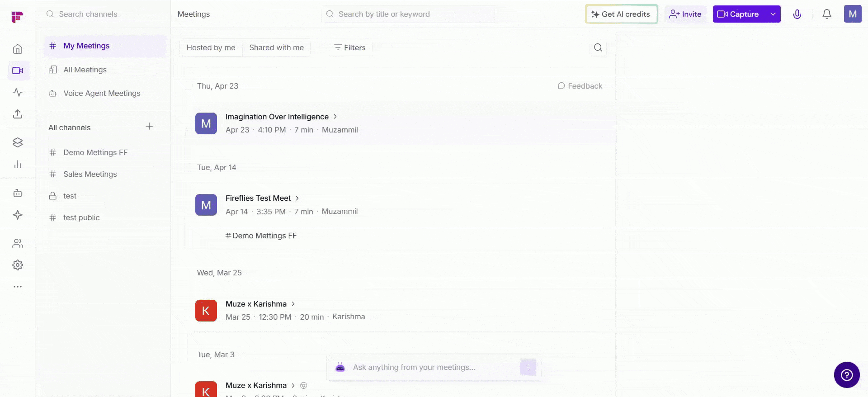Open the Home icon in sidebar
Image resolution: width=868 pixels, height=397 pixels.
coord(18,49)
